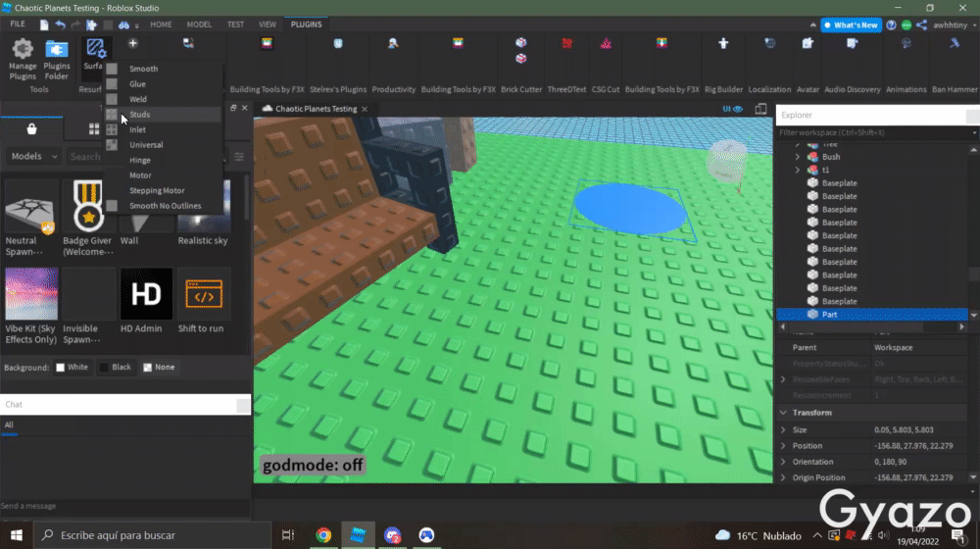Click the toolbox filter options icon
The width and height of the screenshot is (980, 549).
click(x=239, y=156)
